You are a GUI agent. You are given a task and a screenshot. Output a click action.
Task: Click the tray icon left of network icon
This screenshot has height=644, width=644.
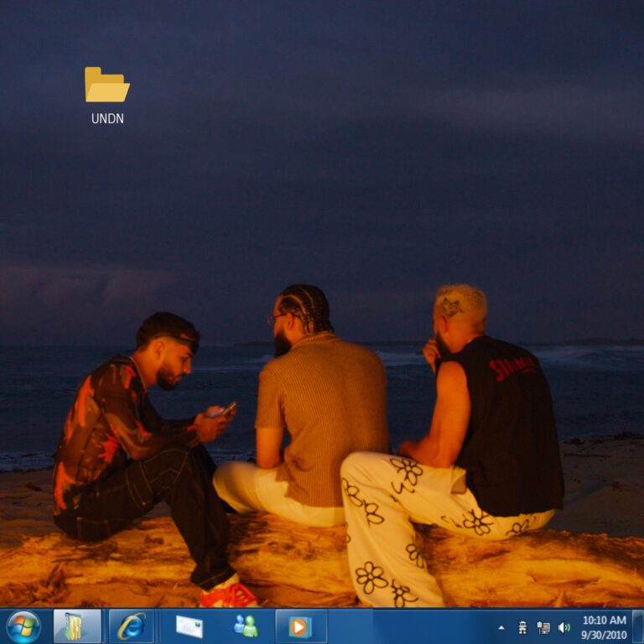pyautogui.click(x=522, y=627)
